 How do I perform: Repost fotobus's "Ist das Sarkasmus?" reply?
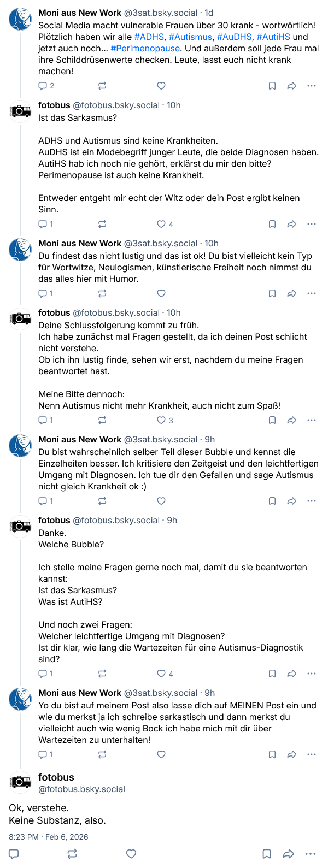tap(102, 224)
